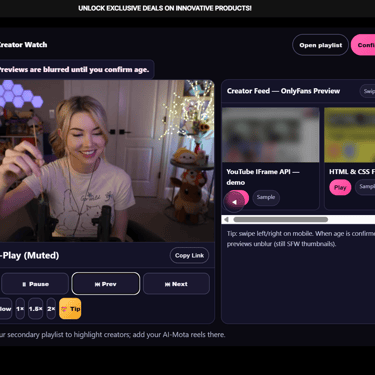Select the Slow playback speed

click(5, 309)
